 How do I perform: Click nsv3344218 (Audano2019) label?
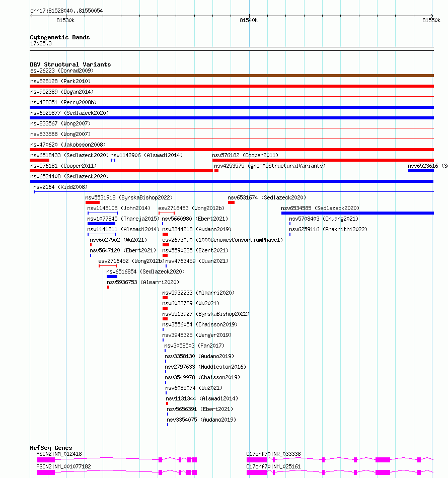(197, 230)
